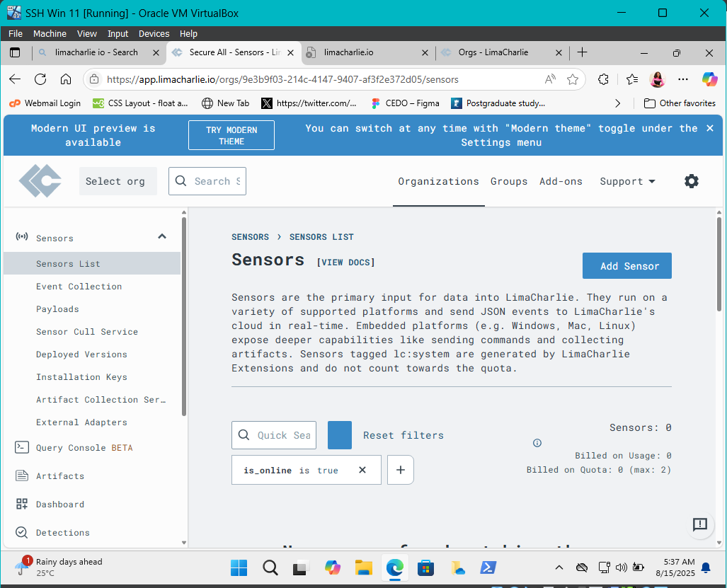The image size is (727, 588).
Task: Add a new filter with plus button
Action: coord(400,470)
